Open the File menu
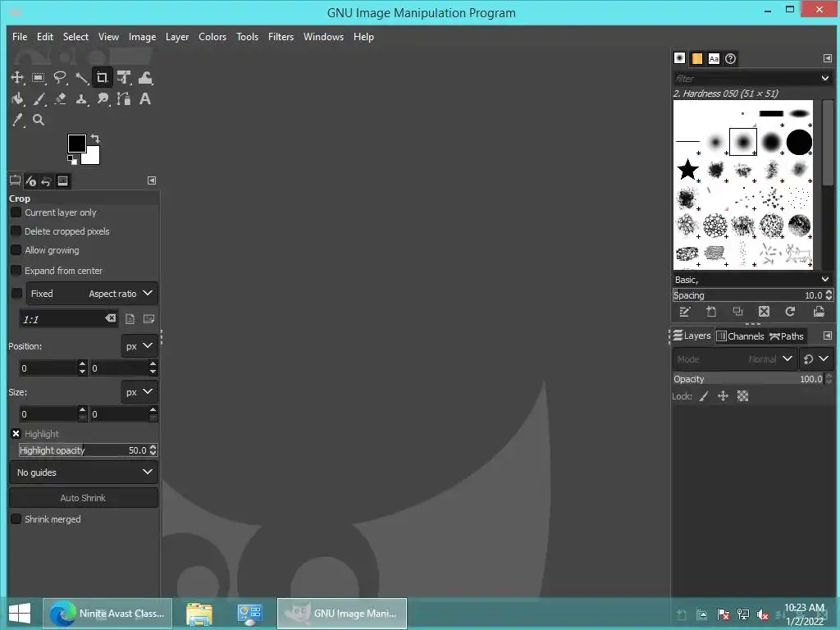Screen dimensions: 840x630 pyautogui.click(x=20, y=37)
